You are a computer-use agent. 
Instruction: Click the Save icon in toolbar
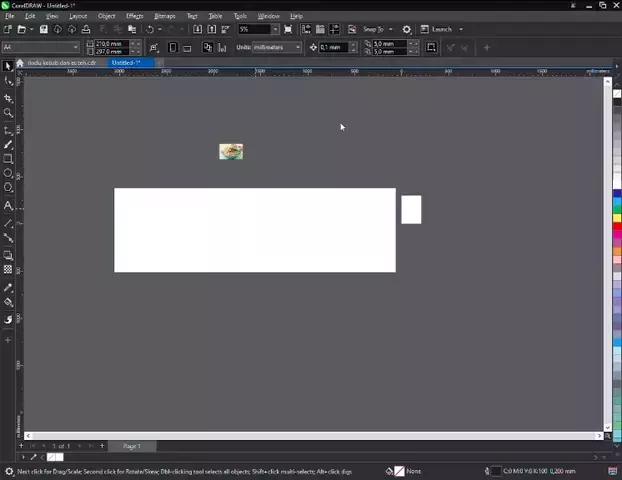point(43,30)
